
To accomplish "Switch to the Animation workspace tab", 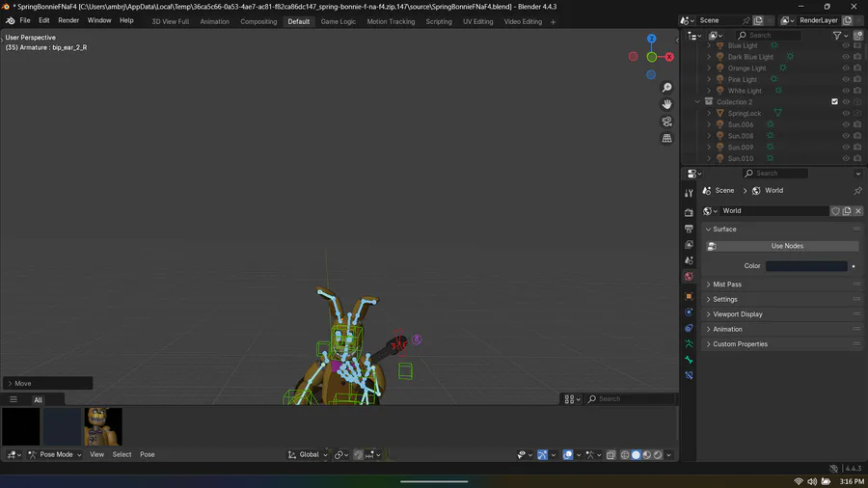I will pyautogui.click(x=214, y=21).
